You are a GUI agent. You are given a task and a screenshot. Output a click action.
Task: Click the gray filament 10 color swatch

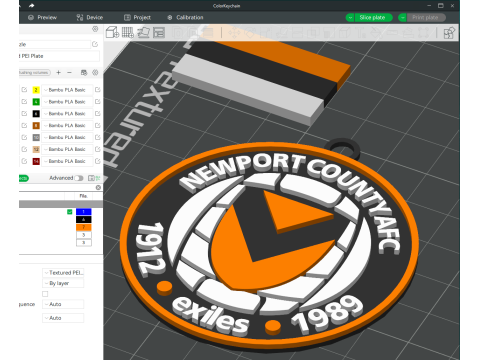(x=36, y=137)
